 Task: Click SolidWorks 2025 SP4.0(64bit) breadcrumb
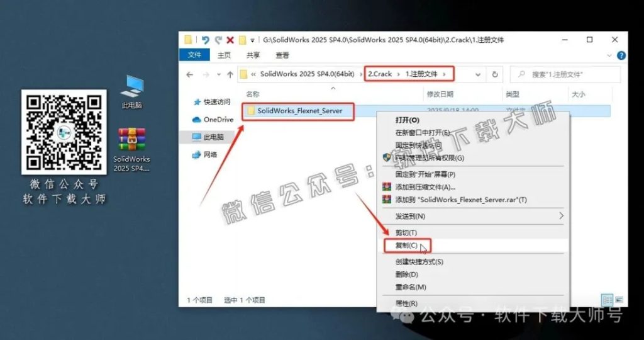(x=307, y=74)
